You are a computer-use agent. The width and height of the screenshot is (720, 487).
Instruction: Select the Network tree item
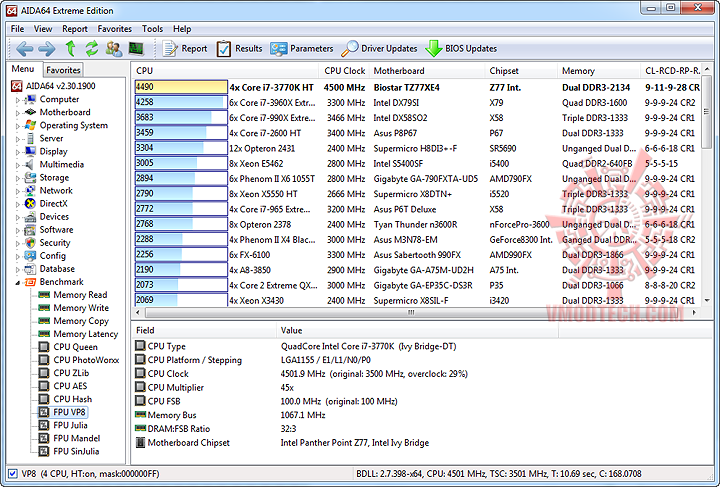[56, 190]
